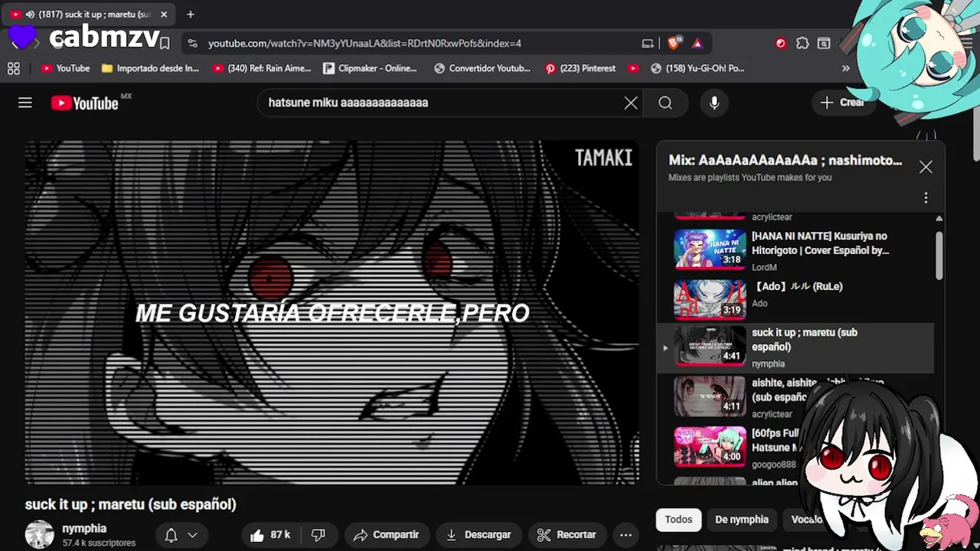Dislike the video
Viewport: 980px width, 551px height.
click(318, 535)
